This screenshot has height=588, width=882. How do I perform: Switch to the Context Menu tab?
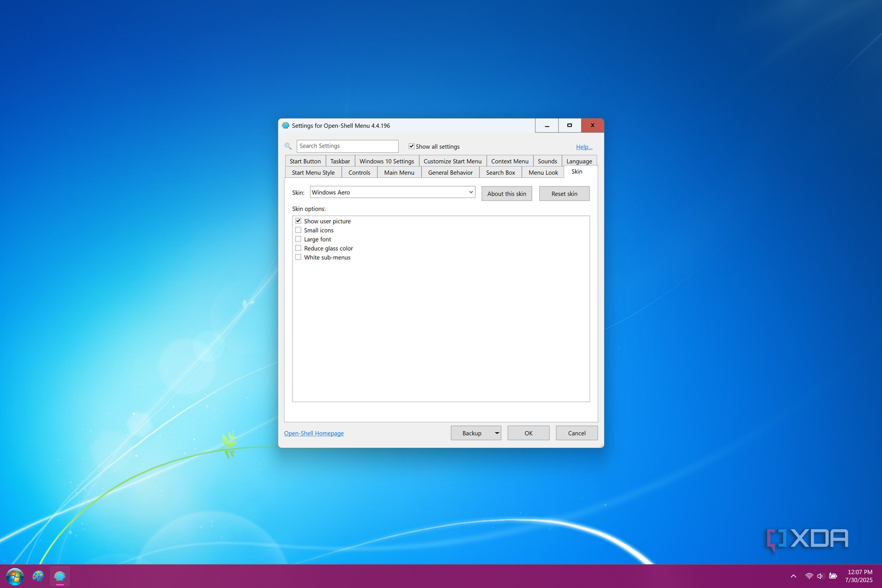509,161
